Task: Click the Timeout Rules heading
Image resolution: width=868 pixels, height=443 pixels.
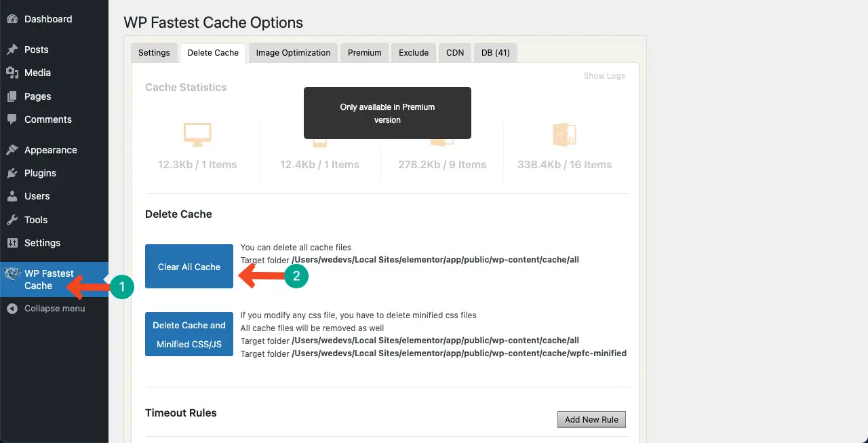Action: [181, 412]
